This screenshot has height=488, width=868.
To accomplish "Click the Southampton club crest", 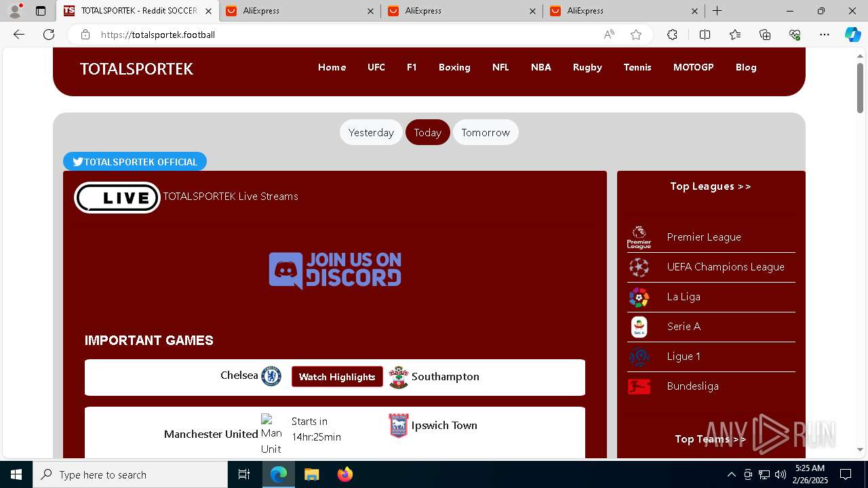I will (x=399, y=377).
